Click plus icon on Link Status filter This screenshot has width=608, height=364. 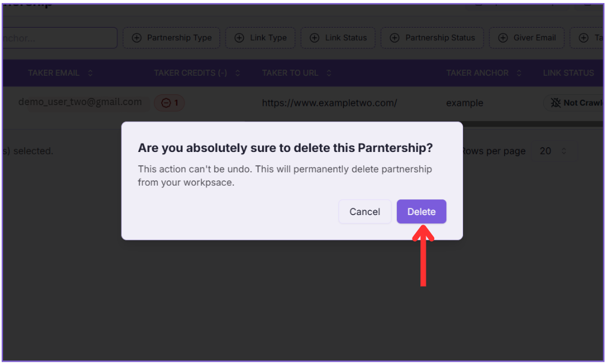pyautogui.click(x=314, y=38)
